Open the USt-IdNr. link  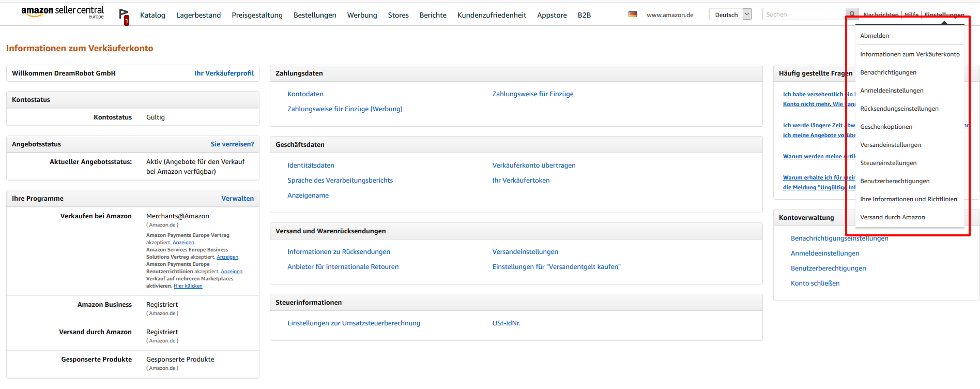507,323
